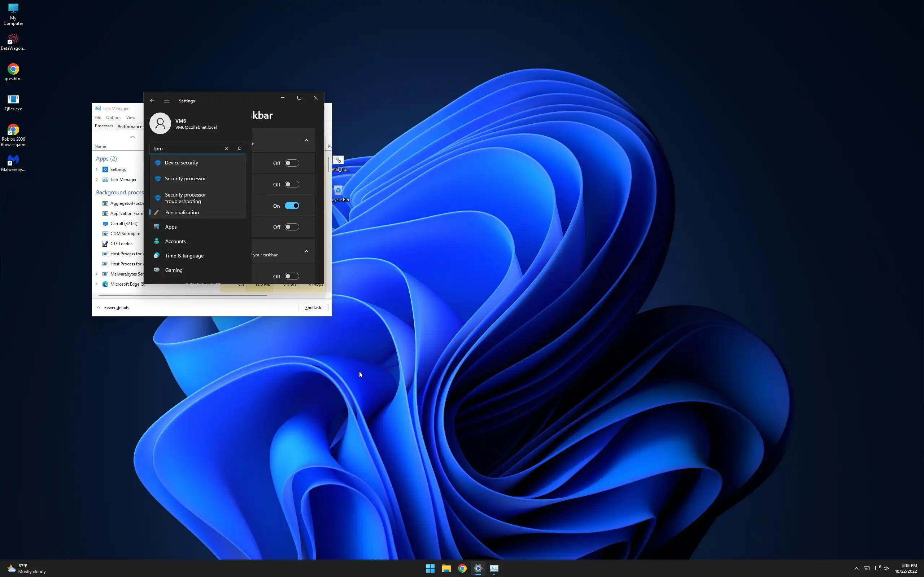Click the Settings back arrow
Screen dimensions: 924x577
click(152, 101)
